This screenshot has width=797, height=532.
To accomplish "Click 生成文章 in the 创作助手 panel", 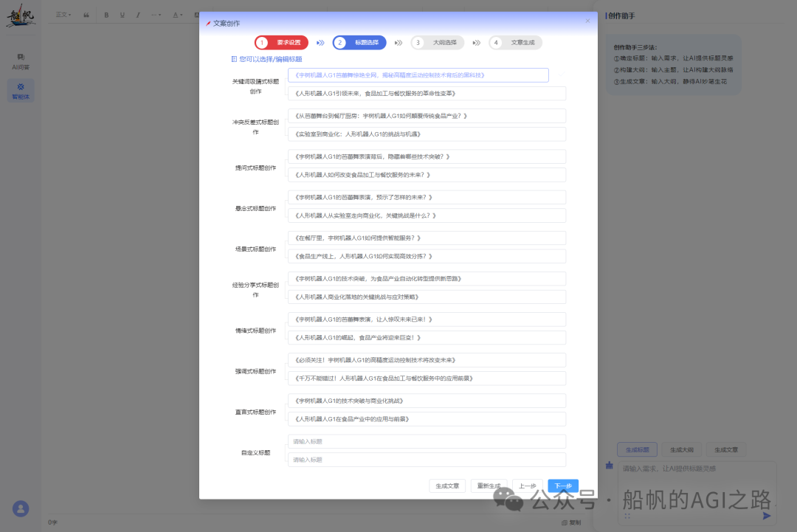I will point(726,449).
